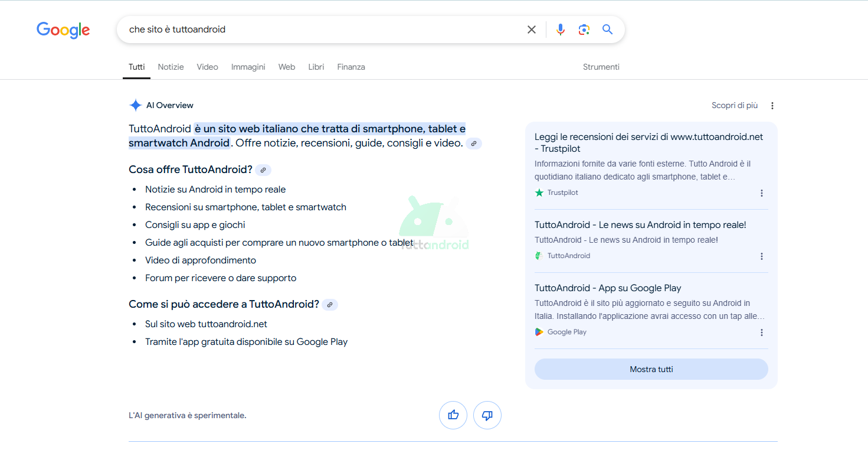Click the Google Play favicon
Screen dimensions: 868x453
click(539, 332)
